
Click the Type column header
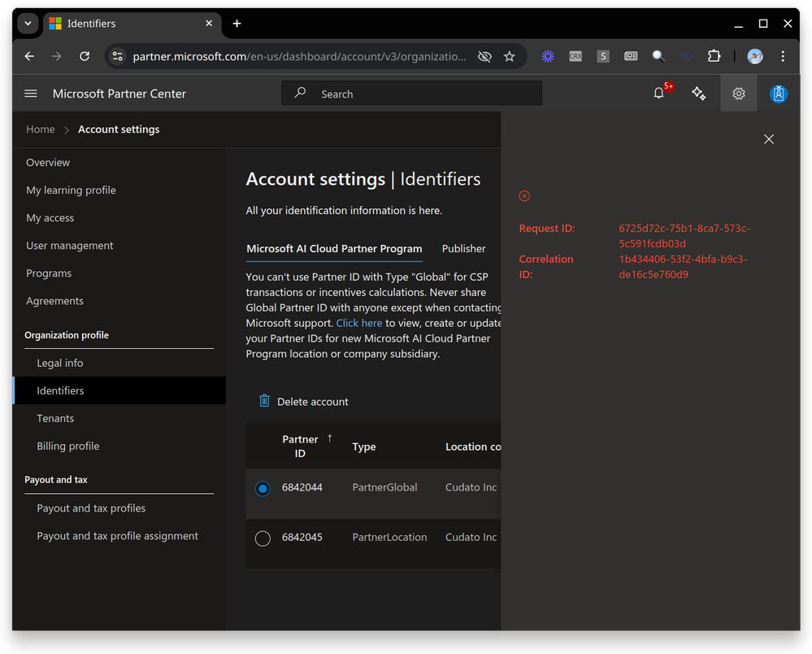pos(364,447)
